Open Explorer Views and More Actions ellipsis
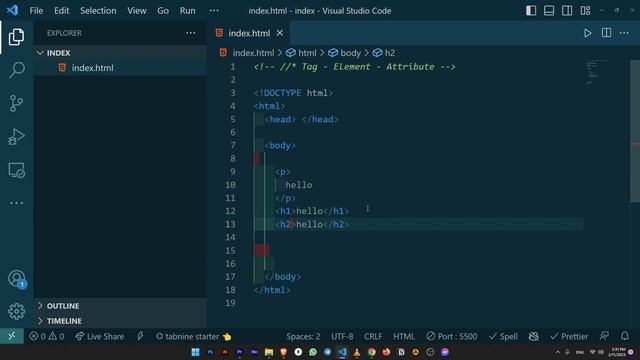This screenshot has height=360, width=640. pyautogui.click(x=191, y=33)
